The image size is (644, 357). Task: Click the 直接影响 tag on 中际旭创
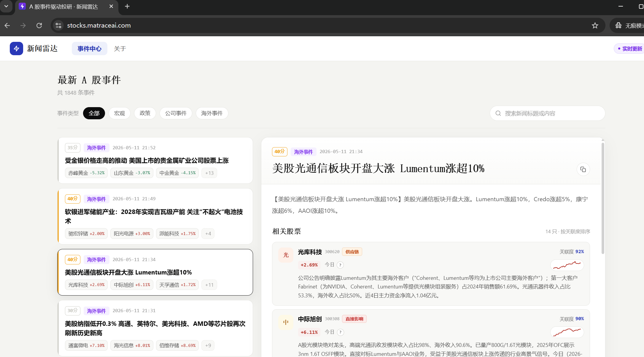point(354,319)
